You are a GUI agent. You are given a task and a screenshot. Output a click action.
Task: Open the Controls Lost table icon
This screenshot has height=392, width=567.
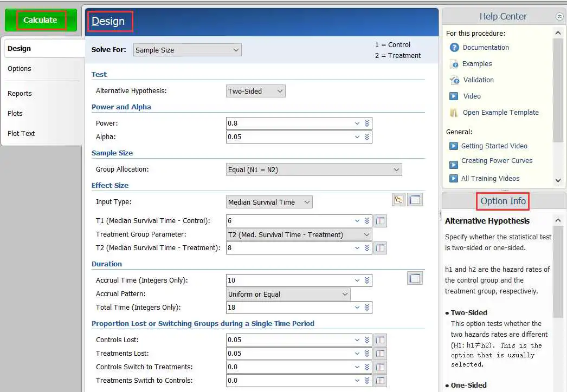(380, 340)
